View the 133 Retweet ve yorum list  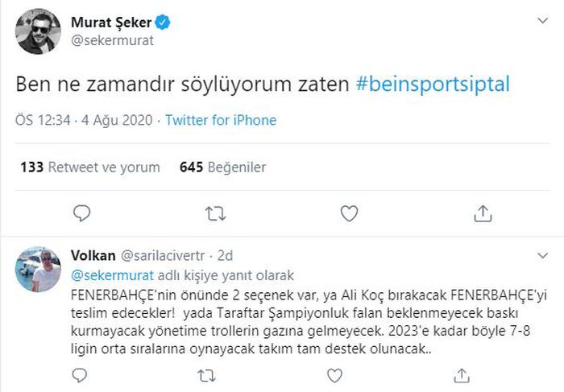[90, 167]
